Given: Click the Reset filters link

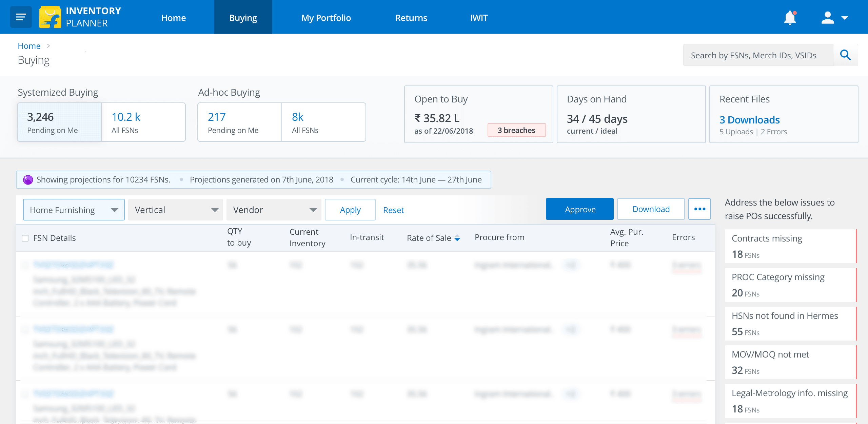Looking at the screenshot, I should pyautogui.click(x=393, y=210).
